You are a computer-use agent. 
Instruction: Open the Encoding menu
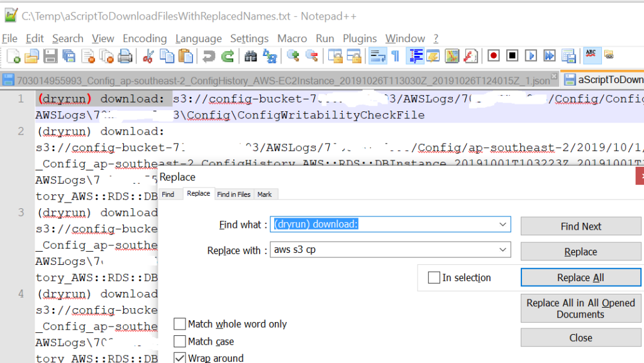click(145, 38)
